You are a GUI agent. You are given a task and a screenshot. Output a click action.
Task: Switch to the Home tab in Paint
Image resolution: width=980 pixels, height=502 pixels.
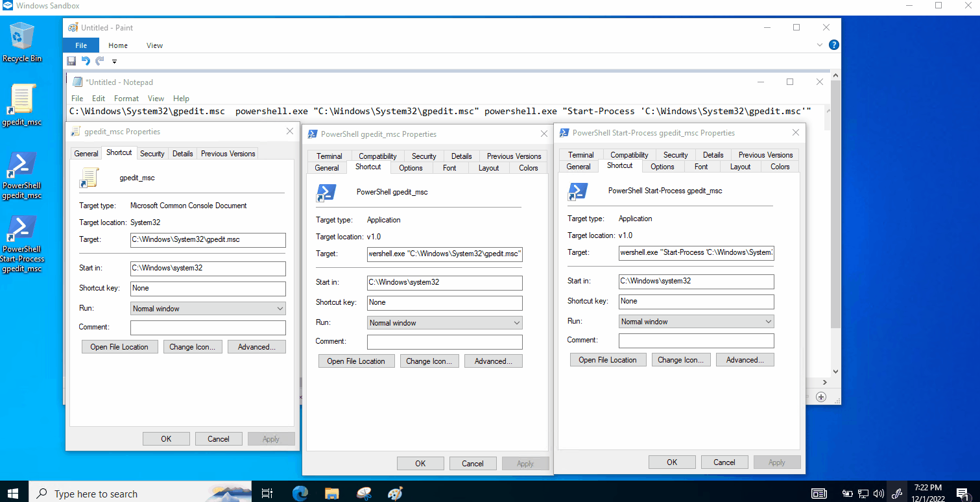click(118, 45)
